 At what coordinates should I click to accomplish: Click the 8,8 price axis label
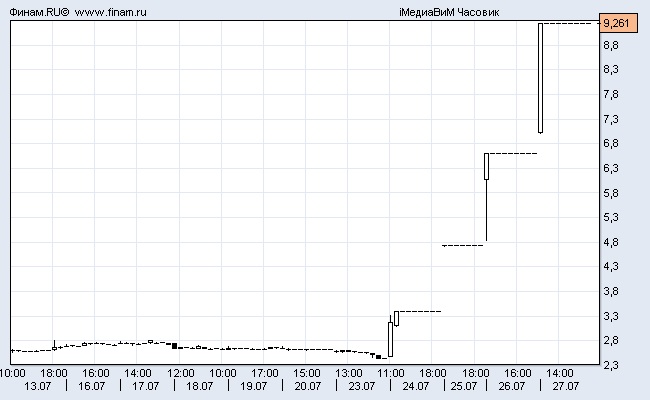[611, 45]
